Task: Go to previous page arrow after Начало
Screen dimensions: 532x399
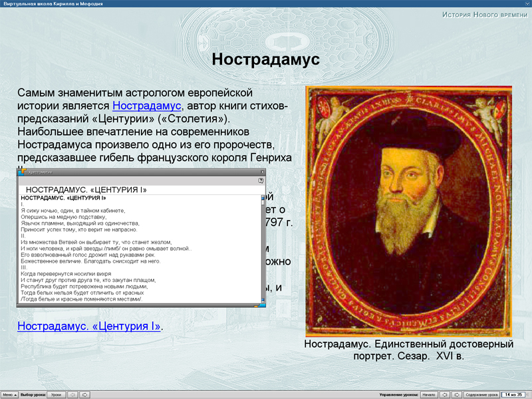Action: click(x=446, y=394)
